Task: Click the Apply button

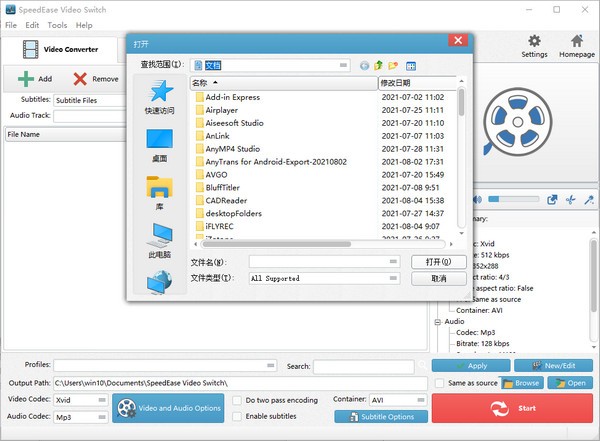Action: (x=471, y=366)
